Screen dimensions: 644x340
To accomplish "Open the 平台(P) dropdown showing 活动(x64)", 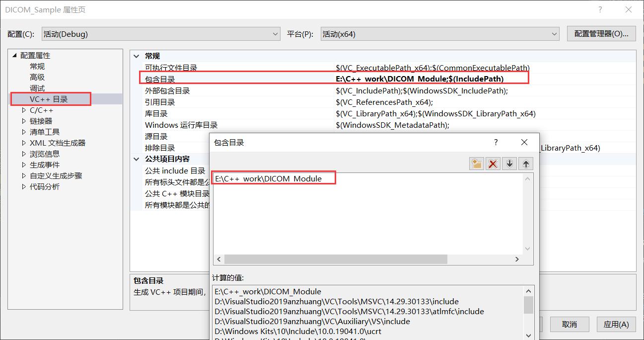I will pyautogui.click(x=555, y=34).
